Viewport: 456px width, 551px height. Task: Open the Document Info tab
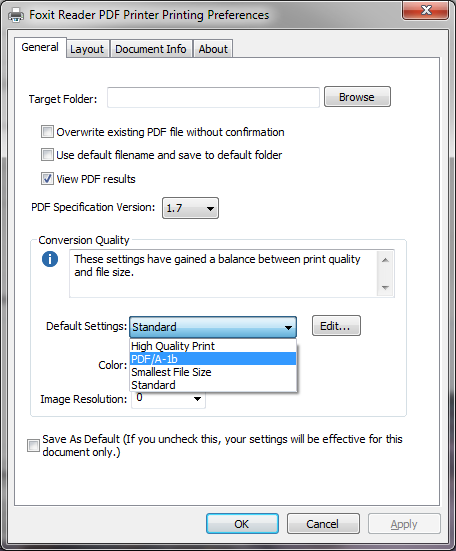pyautogui.click(x=151, y=49)
